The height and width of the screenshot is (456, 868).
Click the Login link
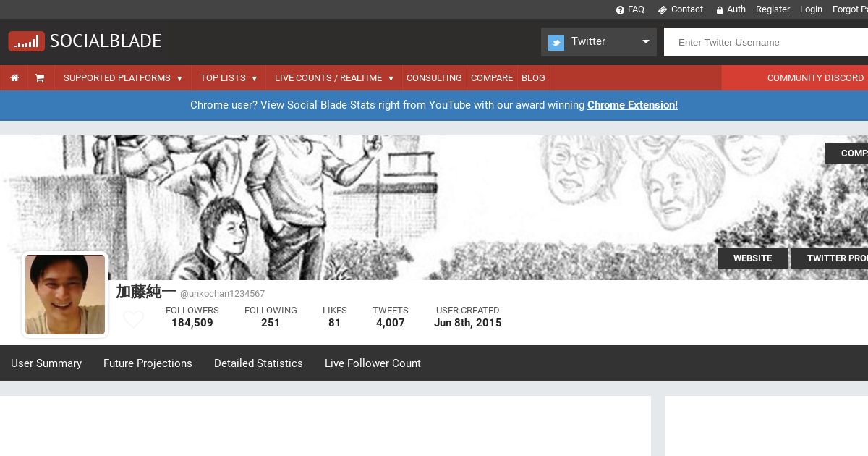pyautogui.click(x=811, y=9)
